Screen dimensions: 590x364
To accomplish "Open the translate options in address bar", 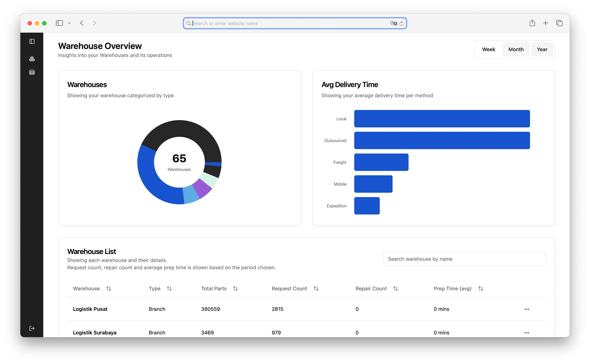I will (394, 23).
